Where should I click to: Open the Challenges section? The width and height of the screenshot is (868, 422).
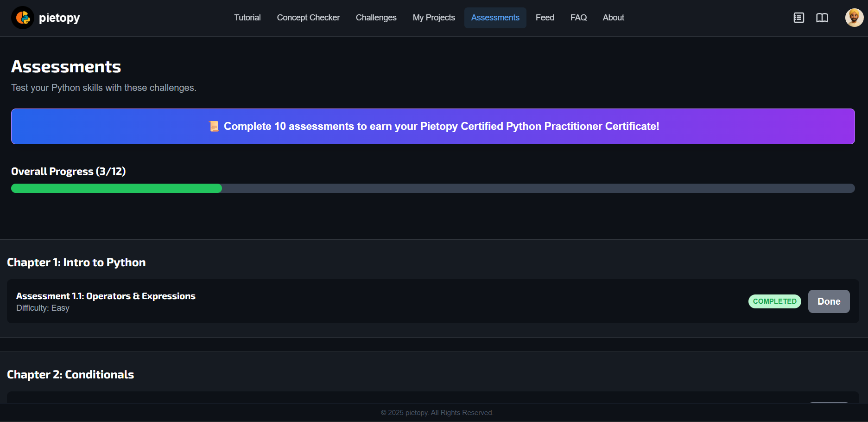click(x=376, y=18)
